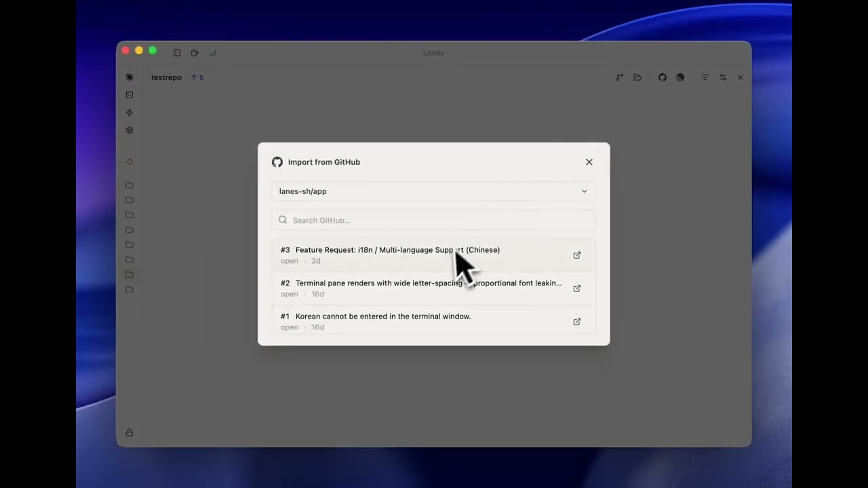Image resolution: width=868 pixels, height=488 pixels.
Task: Open the lanes-sh/app repository dropdown
Action: [x=433, y=191]
